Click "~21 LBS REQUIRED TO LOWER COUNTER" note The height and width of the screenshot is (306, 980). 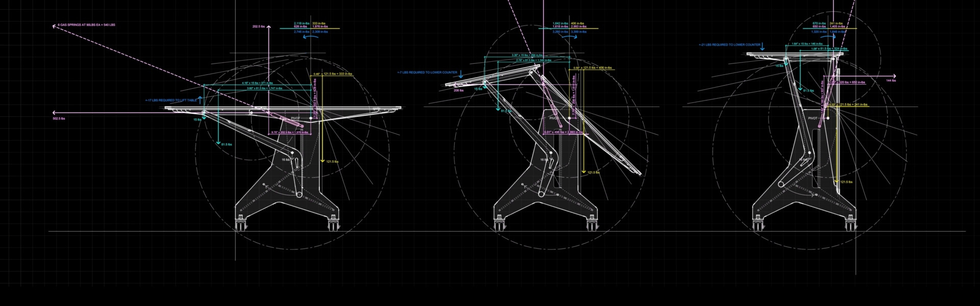[730, 45]
